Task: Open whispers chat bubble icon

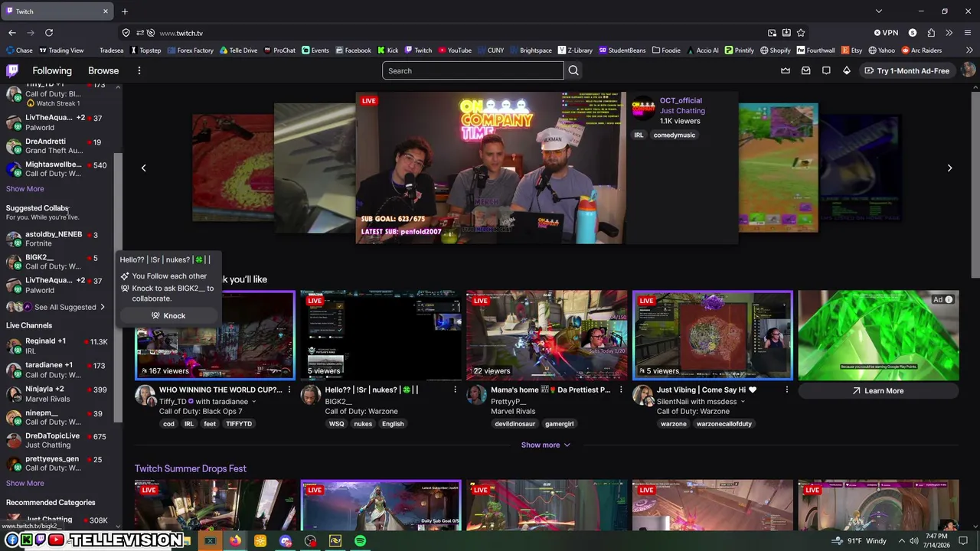Action: click(826, 70)
